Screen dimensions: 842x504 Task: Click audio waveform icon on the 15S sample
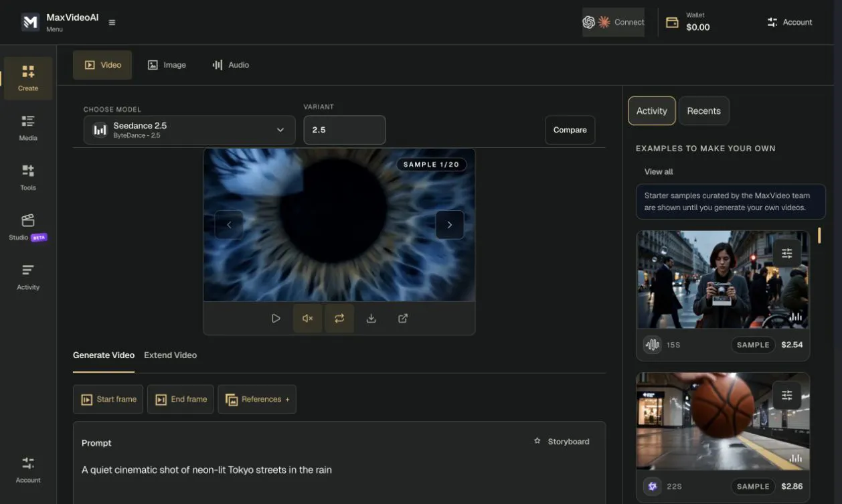point(652,345)
